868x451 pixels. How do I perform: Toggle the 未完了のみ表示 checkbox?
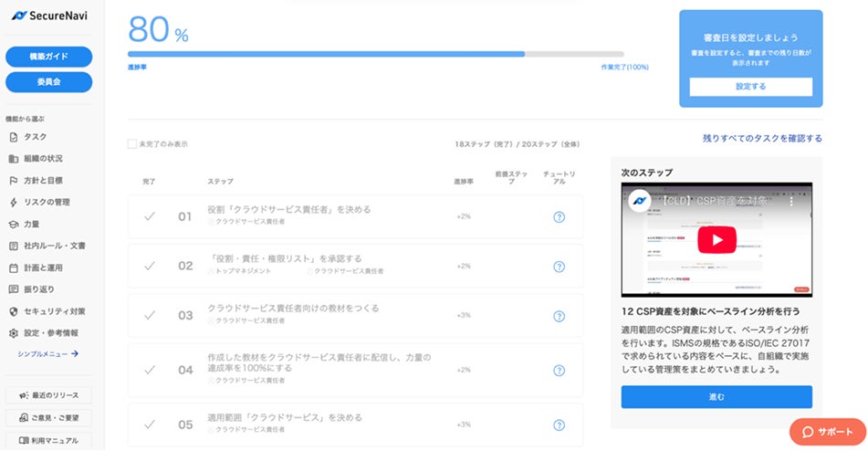point(132,144)
